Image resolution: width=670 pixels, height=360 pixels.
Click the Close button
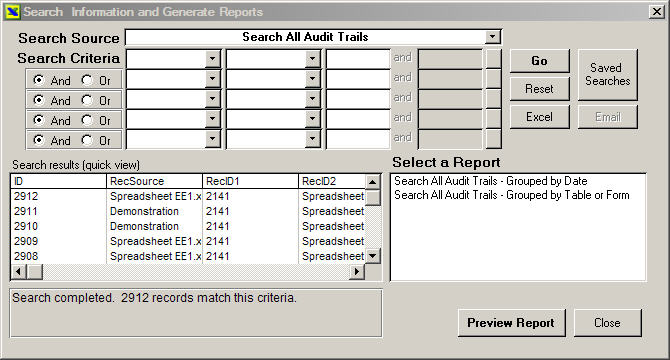click(x=607, y=323)
